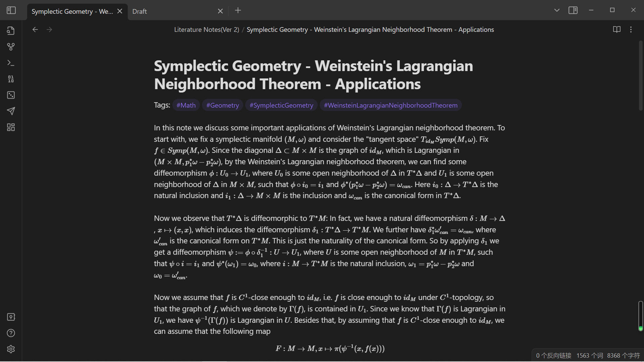
Task: Open the more options menu
Action: (x=631, y=29)
